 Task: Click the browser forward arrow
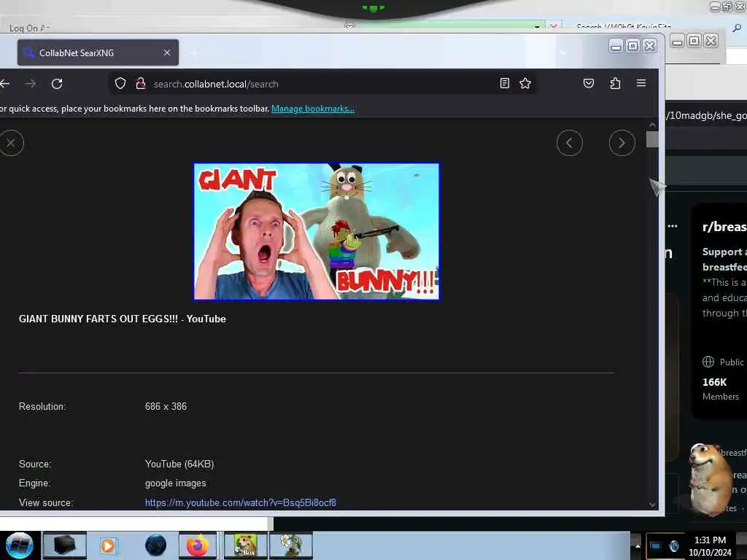click(x=31, y=84)
